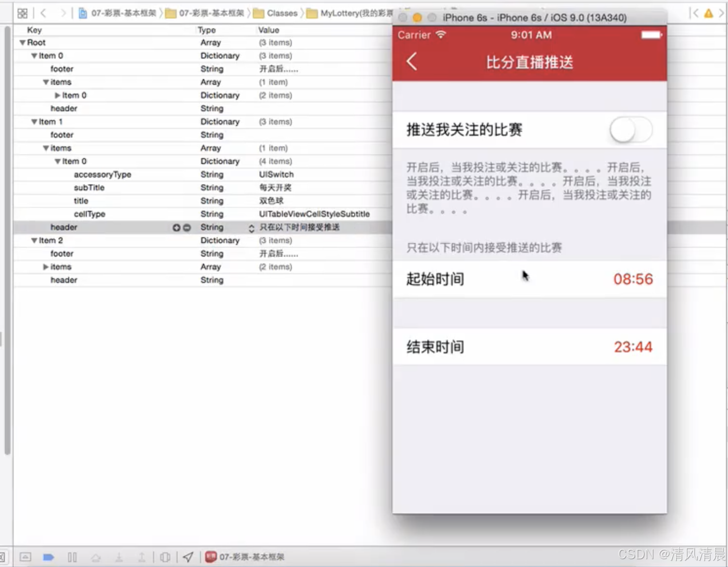
Task: Open the 07-彩票-基本框架 process in debug bar
Action: [245, 557]
